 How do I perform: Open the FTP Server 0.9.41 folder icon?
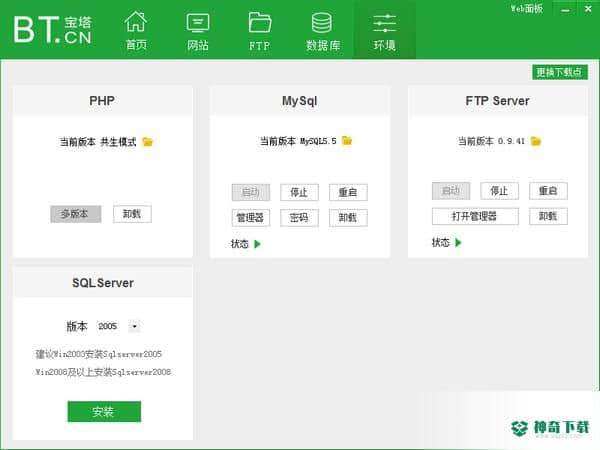coord(536,141)
